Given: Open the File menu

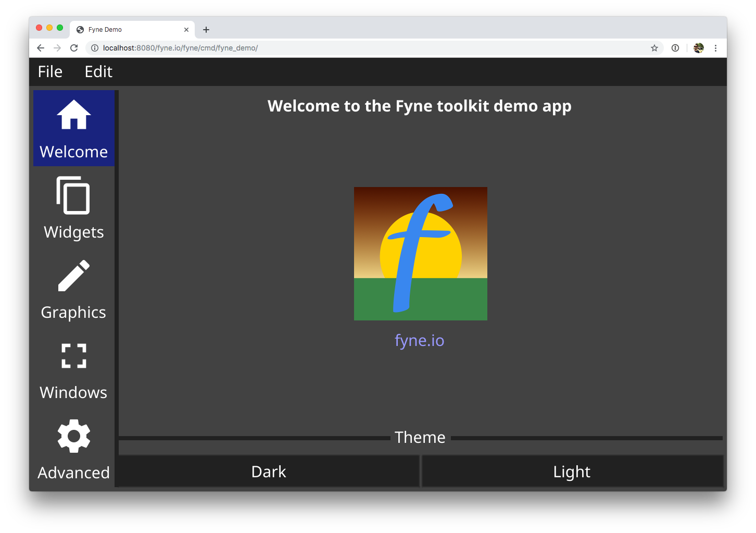Looking at the screenshot, I should [50, 72].
